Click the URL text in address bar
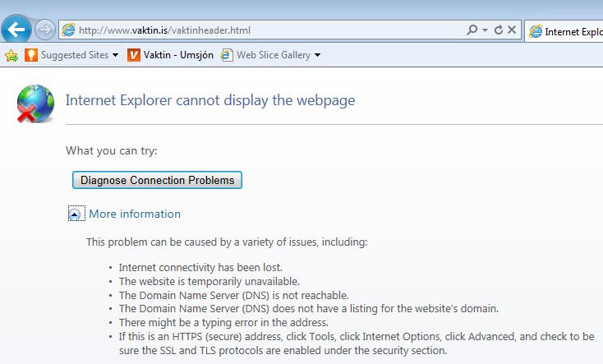Image resolution: width=603 pixels, height=364 pixels. [x=164, y=30]
